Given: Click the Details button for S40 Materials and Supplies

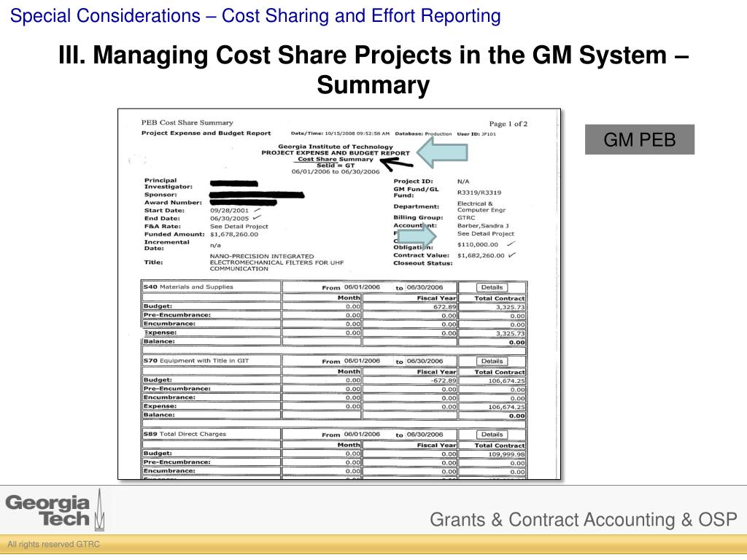Looking at the screenshot, I should [x=492, y=287].
